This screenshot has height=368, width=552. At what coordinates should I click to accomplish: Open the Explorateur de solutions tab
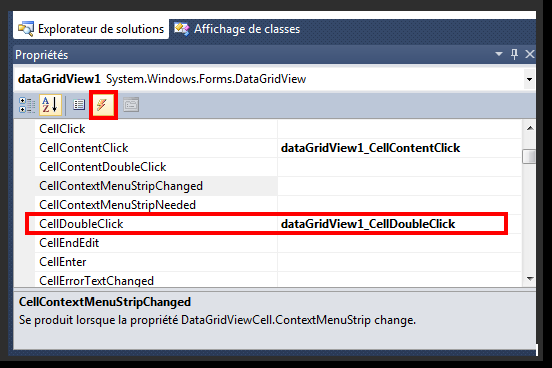click(91, 29)
